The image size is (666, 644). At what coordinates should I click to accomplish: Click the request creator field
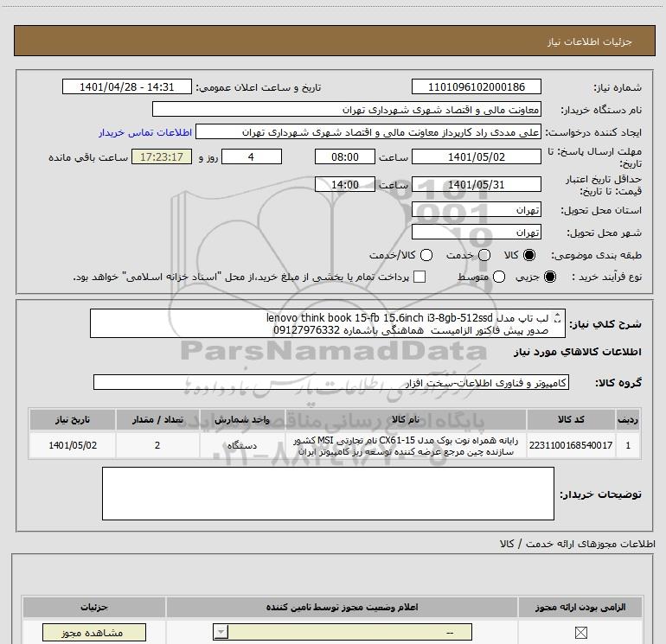pyautogui.click(x=368, y=131)
